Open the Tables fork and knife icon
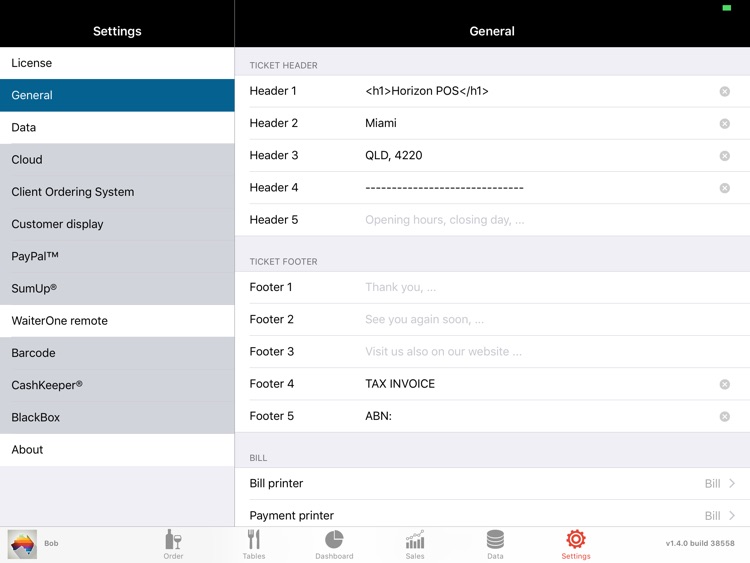Viewport: 750px width, 563px height. [x=254, y=540]
